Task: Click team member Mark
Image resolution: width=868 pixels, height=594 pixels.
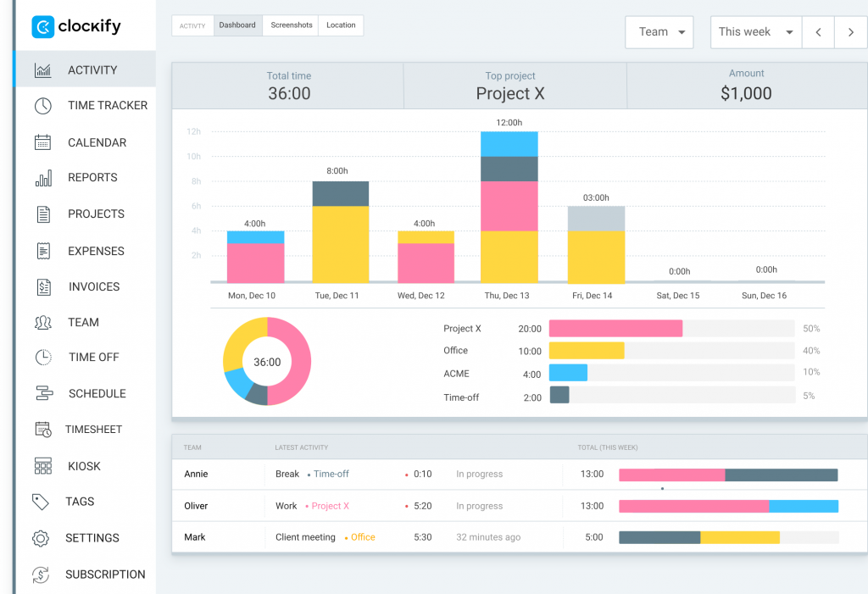Action: [195, 537]
